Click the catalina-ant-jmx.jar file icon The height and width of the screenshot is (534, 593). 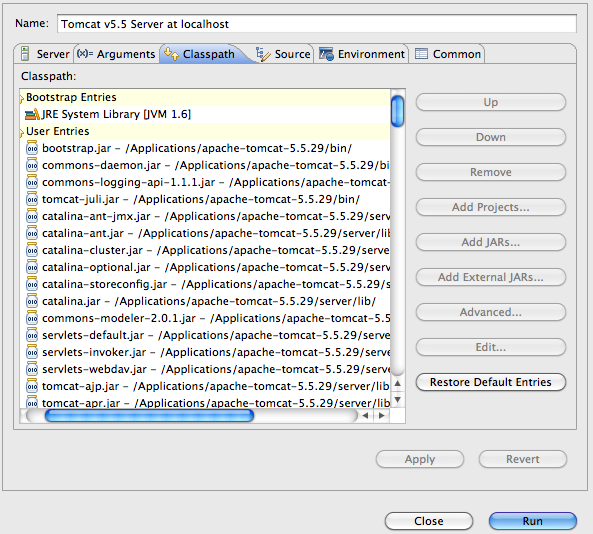pyautogui.click(x=32, y=216)
